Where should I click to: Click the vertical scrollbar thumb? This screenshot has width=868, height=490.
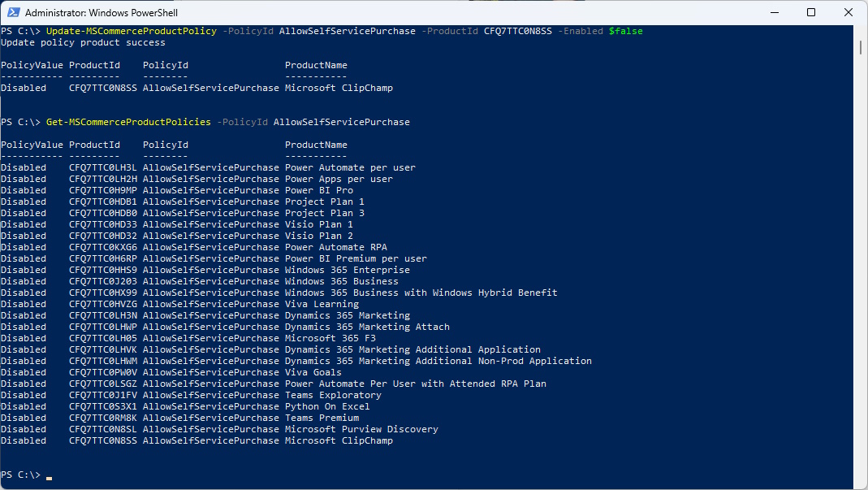coord(861,46)
